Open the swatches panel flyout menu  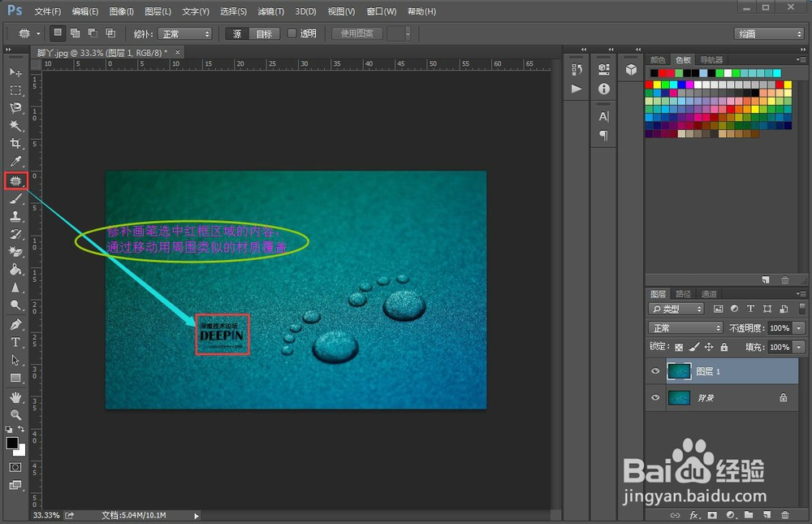coord(801,59)
